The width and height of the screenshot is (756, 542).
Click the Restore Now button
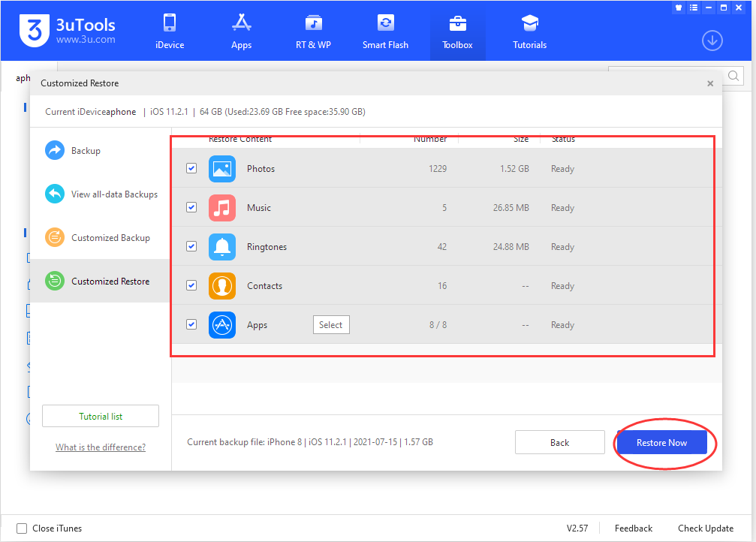coord(664,442)
